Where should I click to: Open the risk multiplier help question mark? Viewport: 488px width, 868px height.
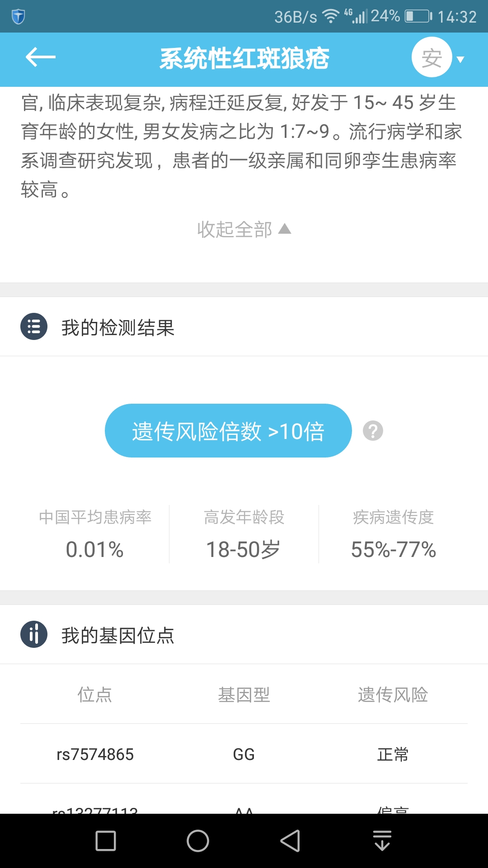[373, 431]
